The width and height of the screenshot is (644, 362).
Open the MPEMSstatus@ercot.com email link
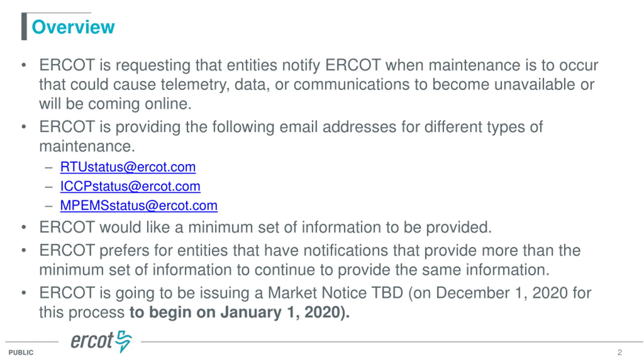(139, 205)
